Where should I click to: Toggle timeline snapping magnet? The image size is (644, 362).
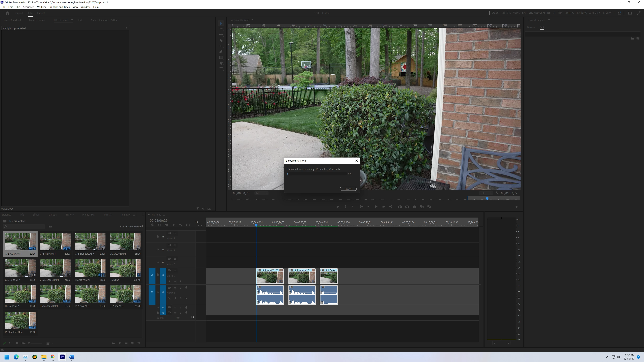click(x=159, y=225)
